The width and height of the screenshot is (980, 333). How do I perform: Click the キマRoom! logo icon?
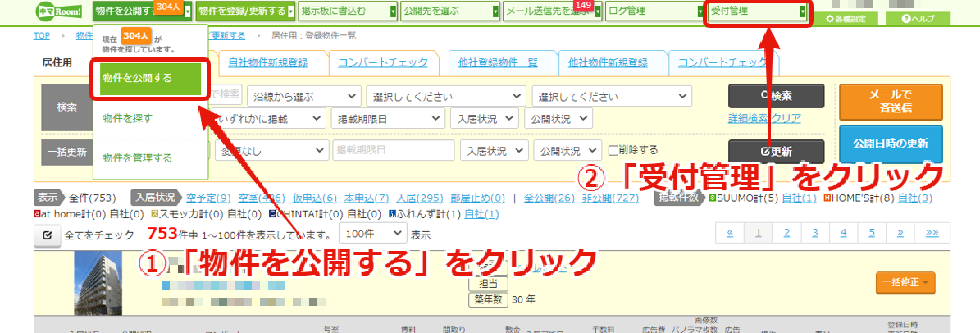(x=60, y=11)
